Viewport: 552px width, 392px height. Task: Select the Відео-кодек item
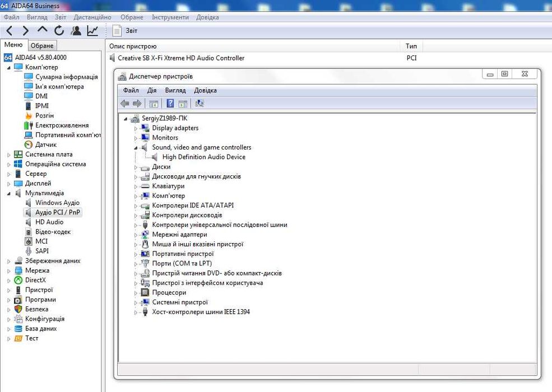[53, 232]
